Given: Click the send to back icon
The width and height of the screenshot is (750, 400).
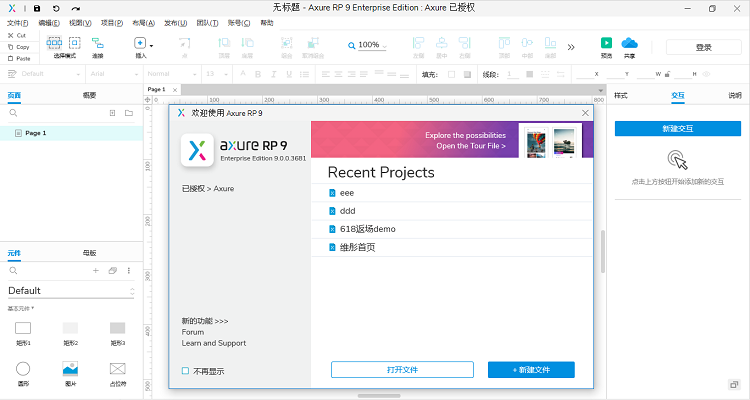Looking at the screenshot, I should pyautogui.click(x=247, y=44).
